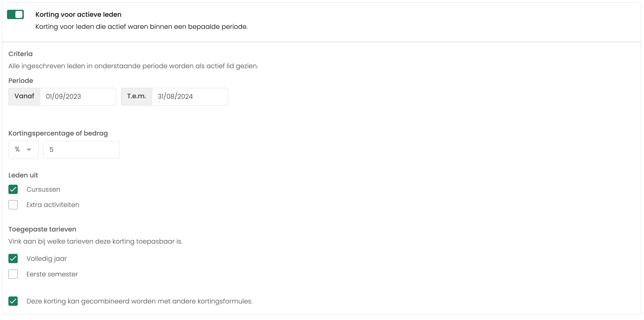Click the Vanaf label addon
Viewport: 644px width, 320px height.
point(24,96)
